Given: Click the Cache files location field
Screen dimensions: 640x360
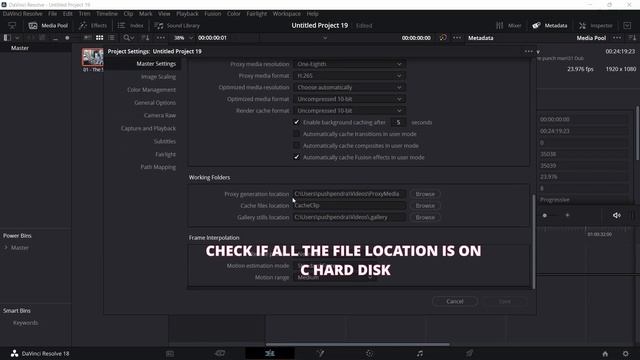Looking at the screenshot, I should (x=349, y=206).
